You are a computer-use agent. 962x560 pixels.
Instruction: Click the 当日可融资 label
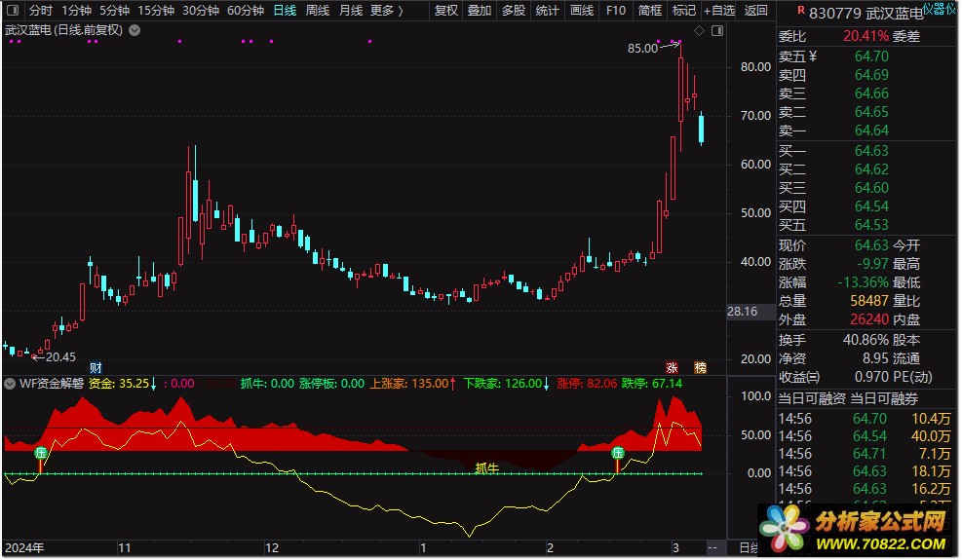812,399
